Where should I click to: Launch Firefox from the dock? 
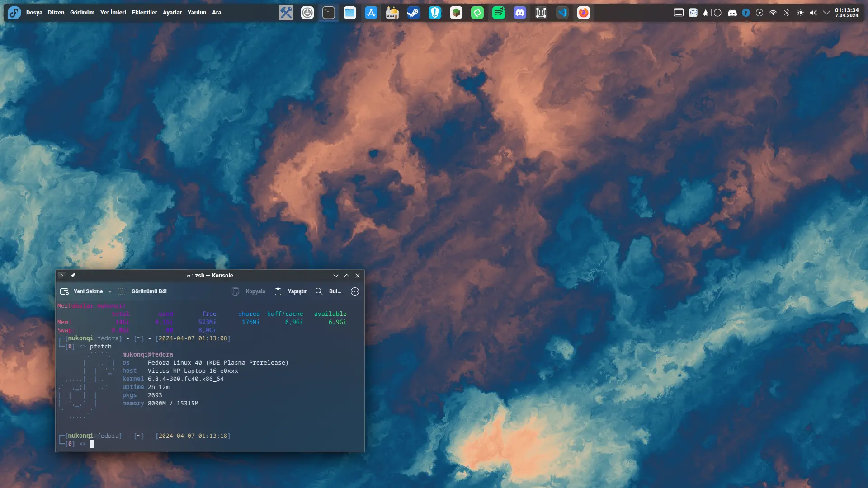click(584, 13)
